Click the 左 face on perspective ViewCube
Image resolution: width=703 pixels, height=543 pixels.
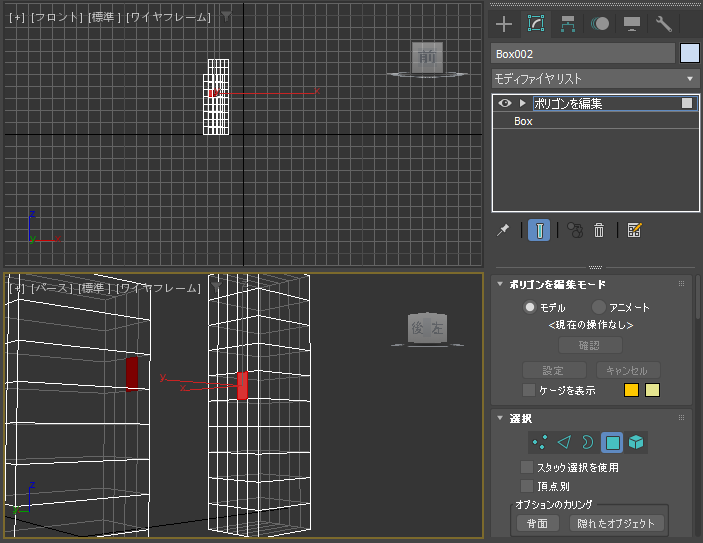point(438,328)
